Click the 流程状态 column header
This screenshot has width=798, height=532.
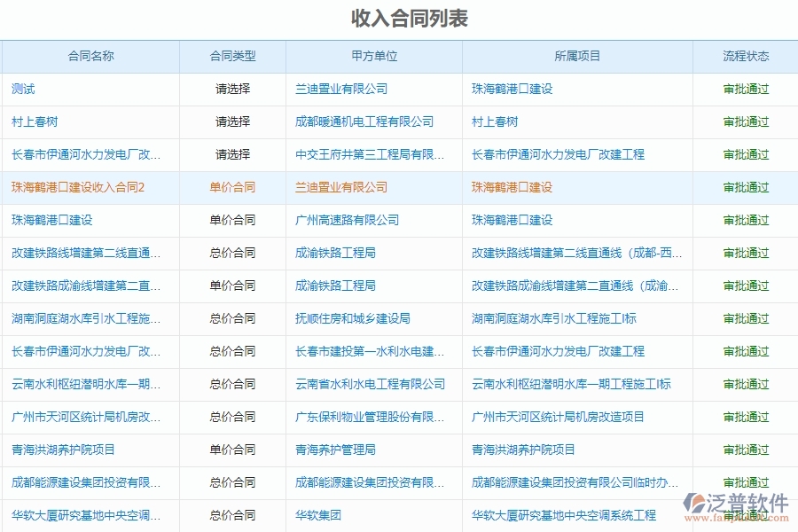click(745, 56)
